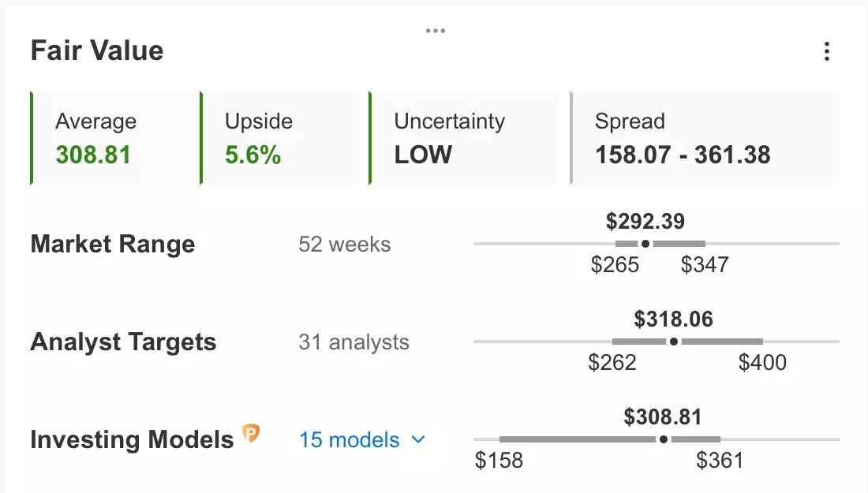Click the Investing Models row label
The image size is (868, 493).
pyautogui.click(x=133, y=440)
